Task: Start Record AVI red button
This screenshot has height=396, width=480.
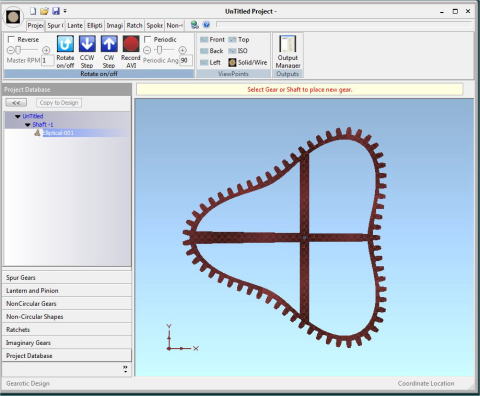Action: click(x=131, y=44)
